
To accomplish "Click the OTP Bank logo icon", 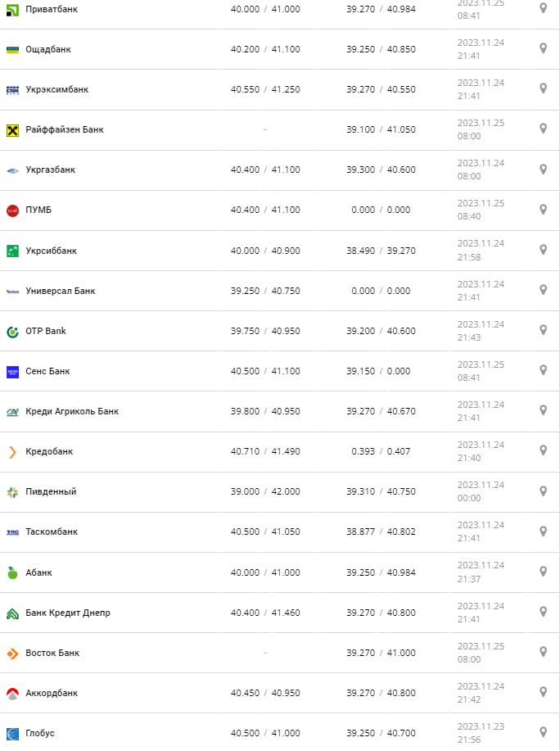I will pos(12,331).
